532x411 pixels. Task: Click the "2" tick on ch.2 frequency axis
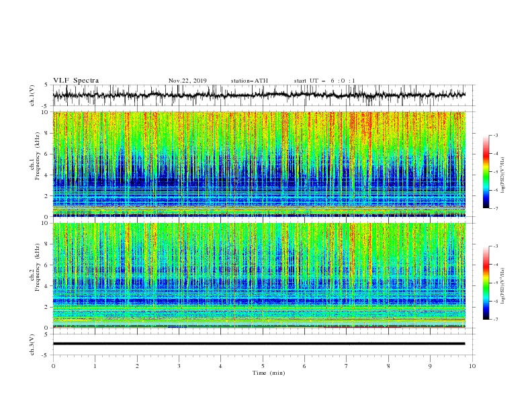[47, 307]
